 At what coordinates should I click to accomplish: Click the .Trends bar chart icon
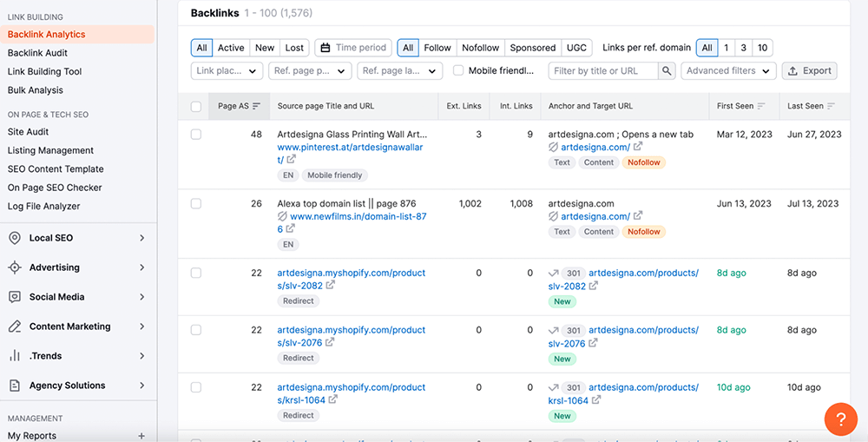(x=15, y=355)
